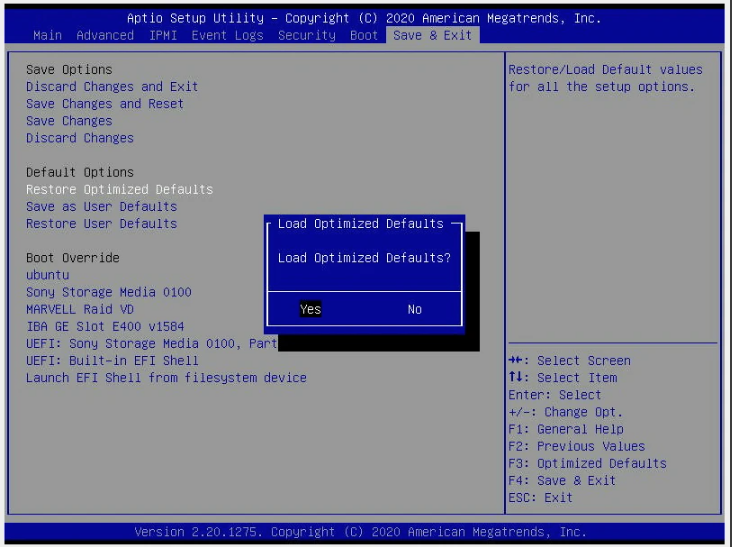Image resolution: width=732 pixels, height=547 pixels.
Task: Go to the Event Logs tab
Action: [227, 35]
